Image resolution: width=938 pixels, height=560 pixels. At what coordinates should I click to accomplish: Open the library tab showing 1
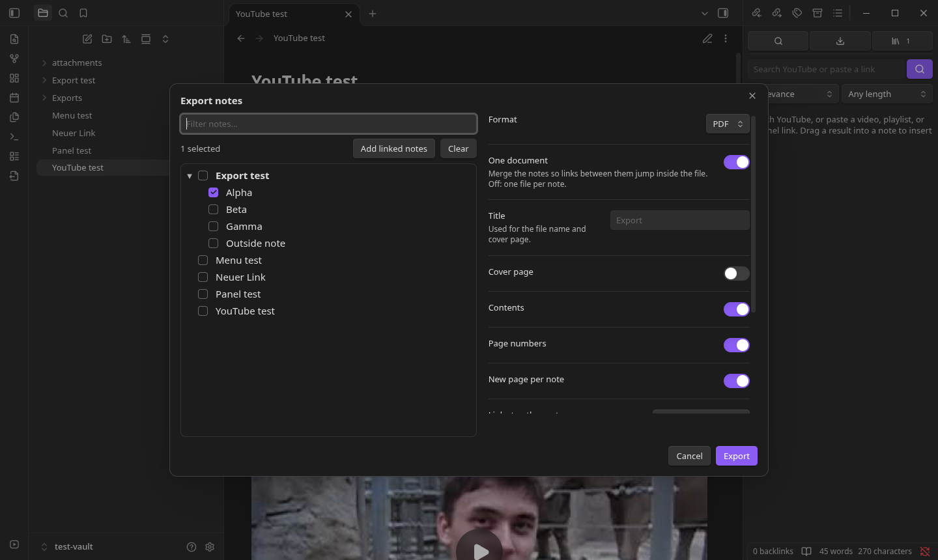pos(902,41)
